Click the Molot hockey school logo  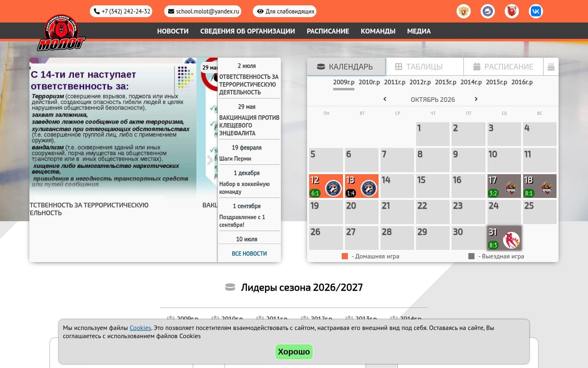61,33
